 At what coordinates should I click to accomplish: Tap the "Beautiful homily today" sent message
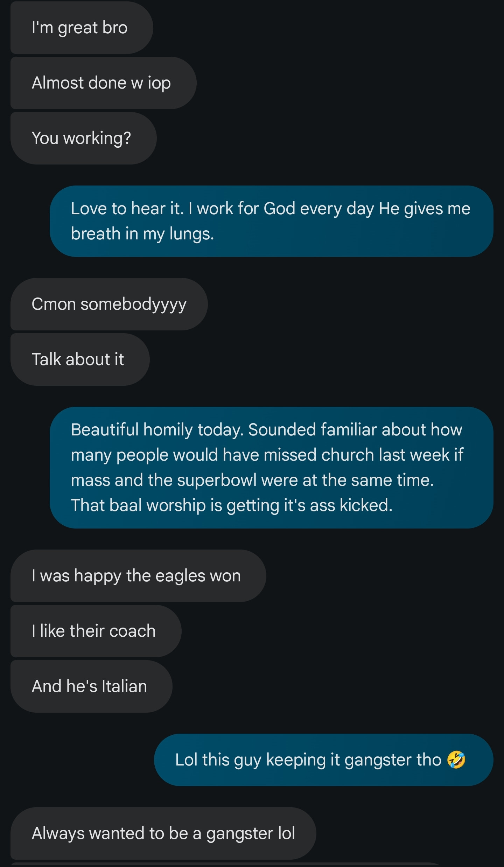[271, 467]
